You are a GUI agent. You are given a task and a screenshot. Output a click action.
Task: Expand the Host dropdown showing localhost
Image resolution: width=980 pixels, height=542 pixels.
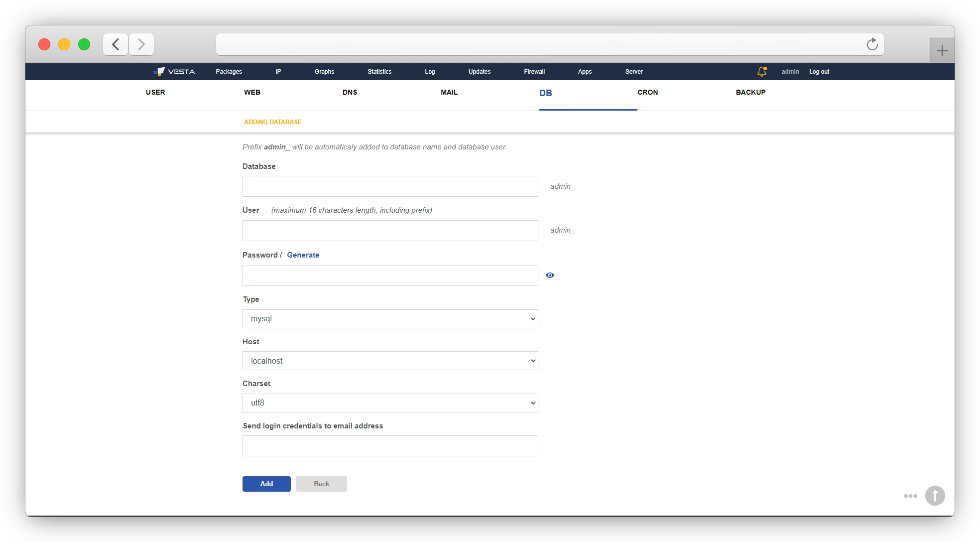point(390,361)
